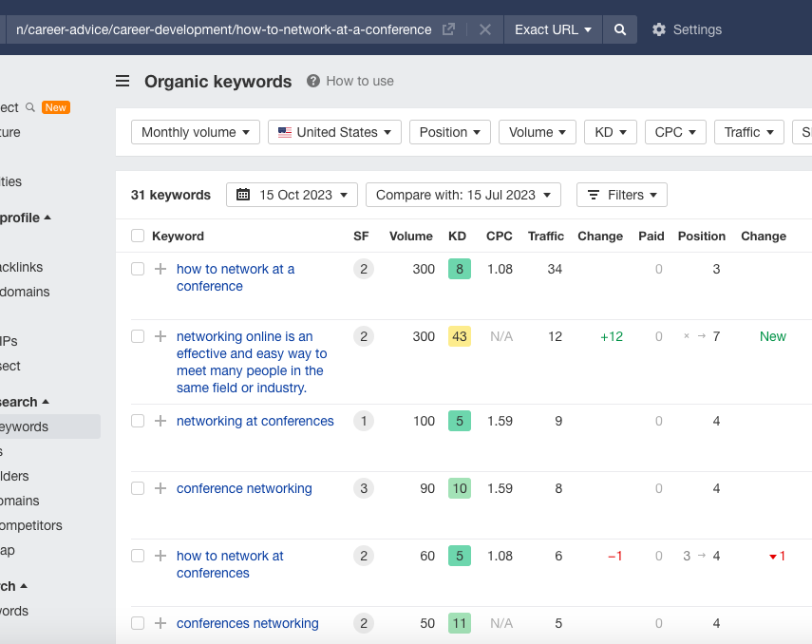812x644 pixels.
Task: Open URL in new tab icon
Action: click(x=449, y=29)
